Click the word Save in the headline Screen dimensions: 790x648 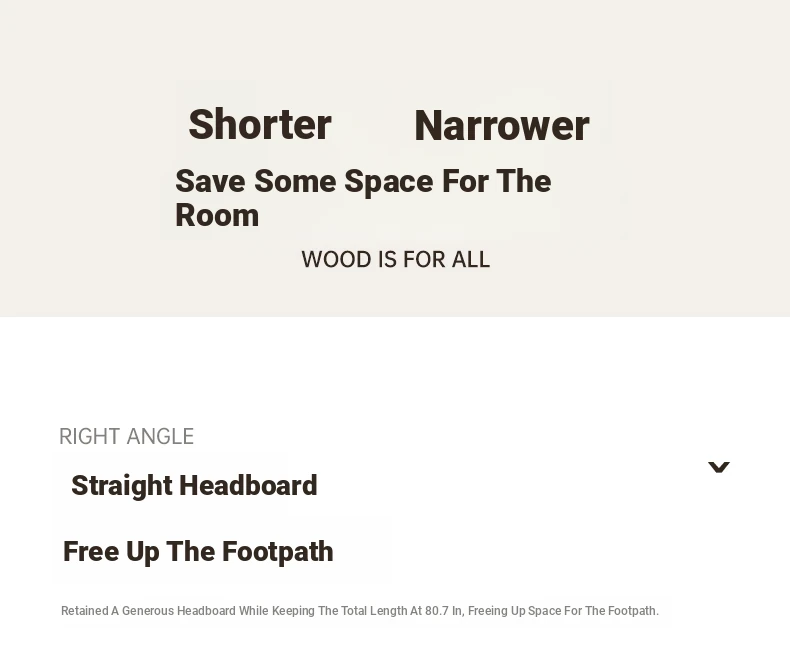210,181
